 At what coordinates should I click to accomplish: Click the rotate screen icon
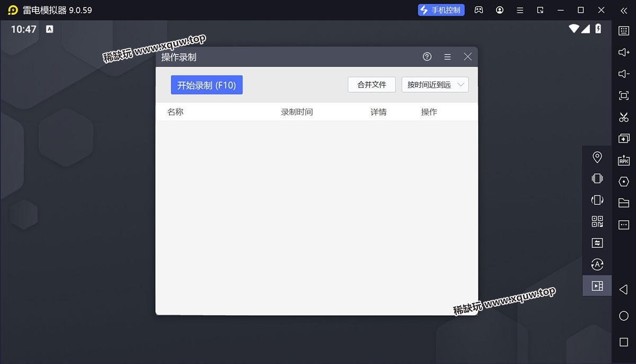597,200
